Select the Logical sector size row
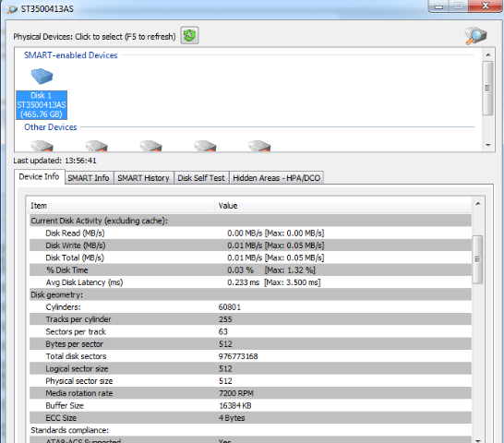Image resolution: width=504 pixels, height=443 pixels. click(x=250, y=369)
